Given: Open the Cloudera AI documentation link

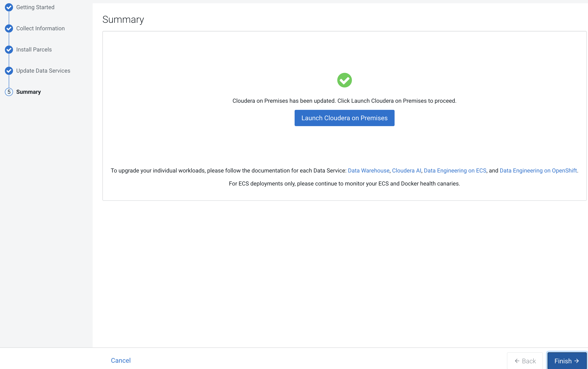Looking at the screenshot, I should coord(406,171).
